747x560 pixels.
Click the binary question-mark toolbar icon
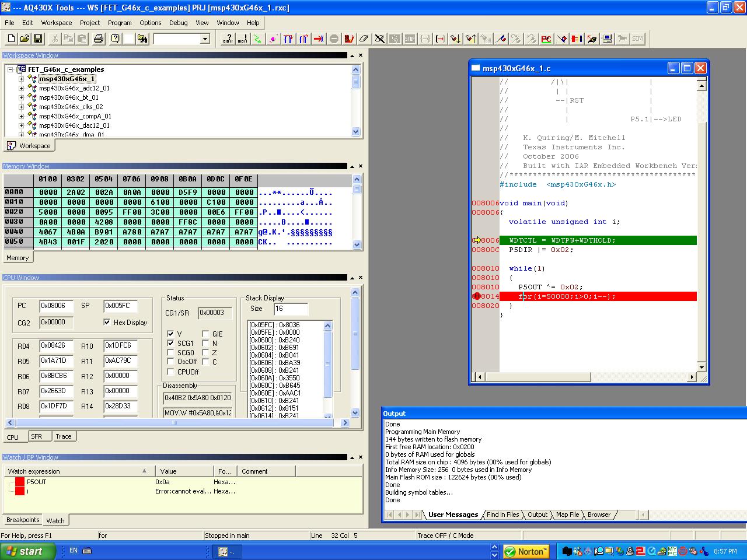pyautogui.click(x=228, y=38)
